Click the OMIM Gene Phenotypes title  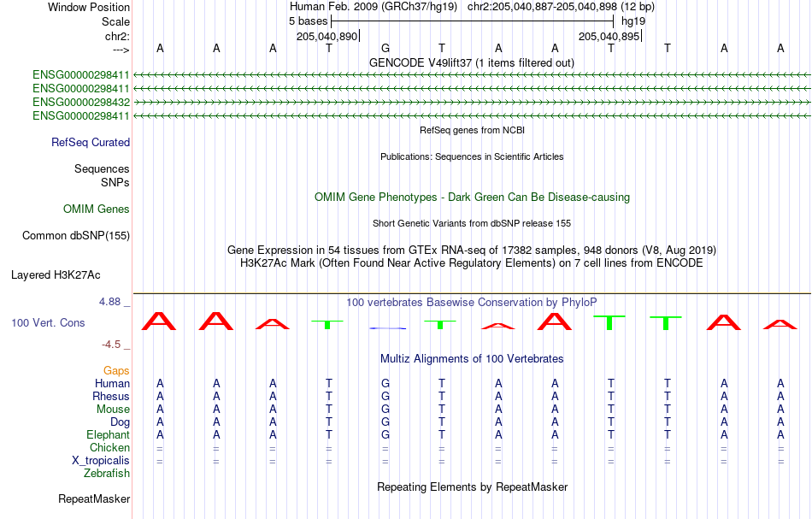coord(472,198)
